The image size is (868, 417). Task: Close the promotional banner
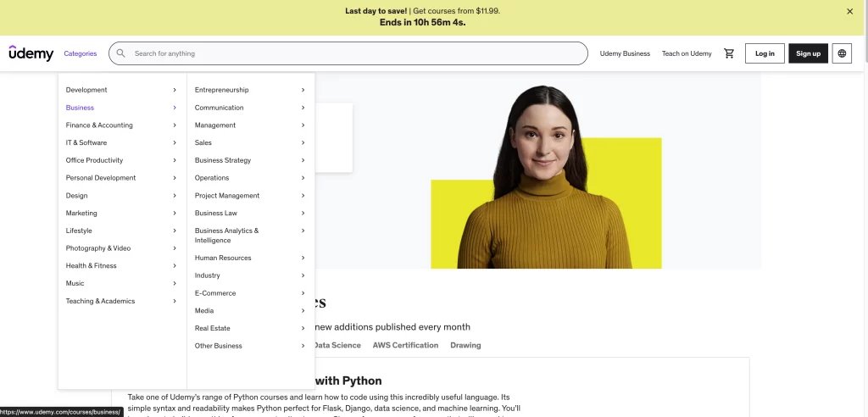[849, 11]
